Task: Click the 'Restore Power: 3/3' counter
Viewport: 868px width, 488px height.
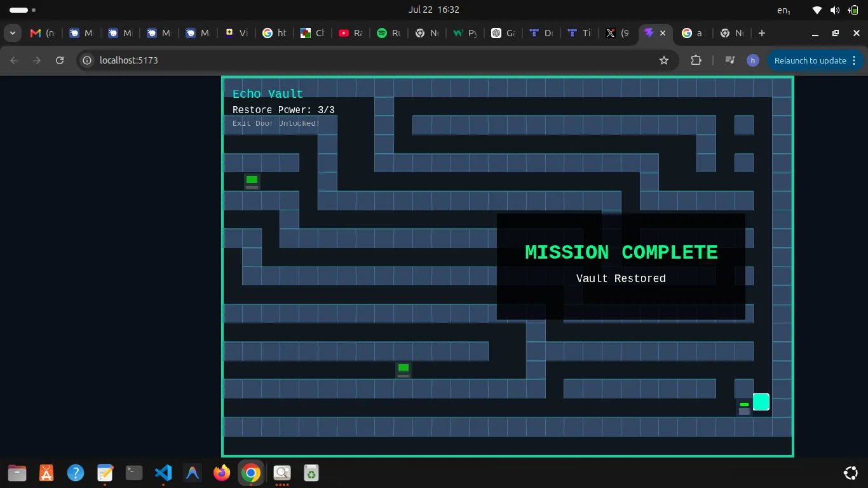Action: pyautogui.click(x=283, y=110)
